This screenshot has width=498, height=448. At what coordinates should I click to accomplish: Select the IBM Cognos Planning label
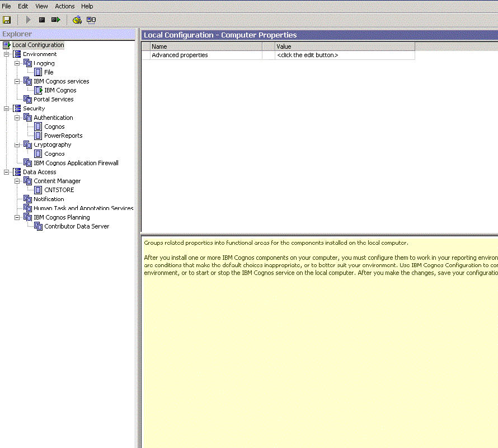pos(62,217)
